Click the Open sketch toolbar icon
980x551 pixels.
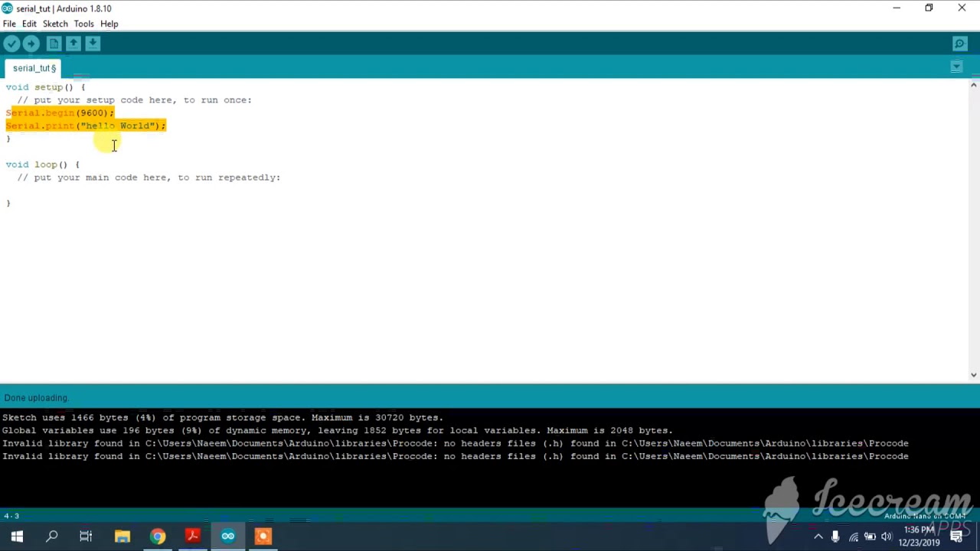(73, 44)
